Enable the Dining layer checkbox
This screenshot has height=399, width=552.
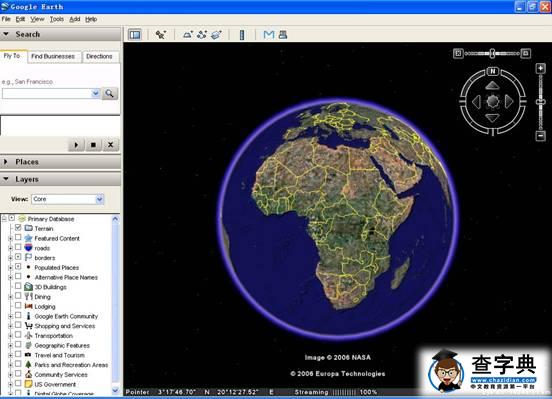tap(18, 296)
